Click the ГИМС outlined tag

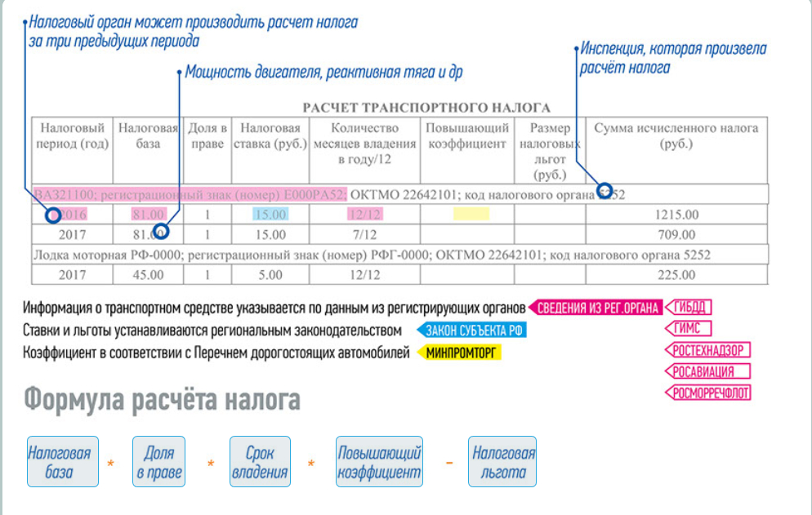tap(689, 328)
